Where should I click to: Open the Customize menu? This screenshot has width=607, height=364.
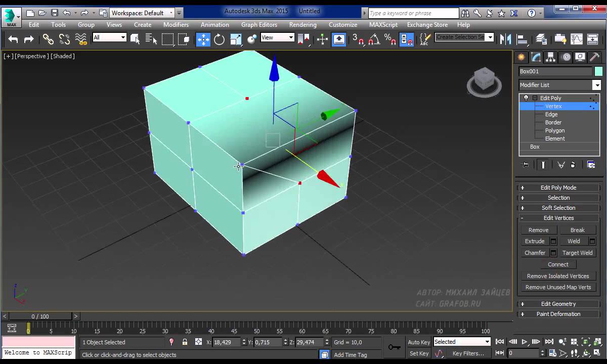click(x=343, y=24)
